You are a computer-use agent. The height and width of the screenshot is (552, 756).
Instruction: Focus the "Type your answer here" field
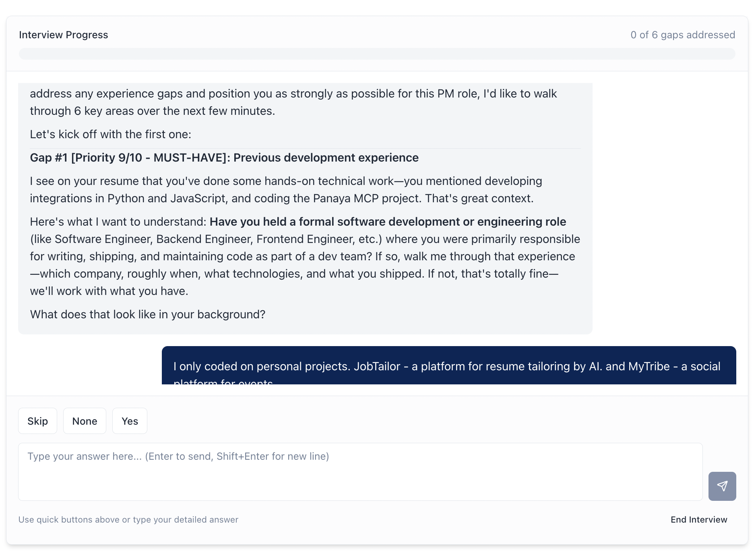pos(360,471)
